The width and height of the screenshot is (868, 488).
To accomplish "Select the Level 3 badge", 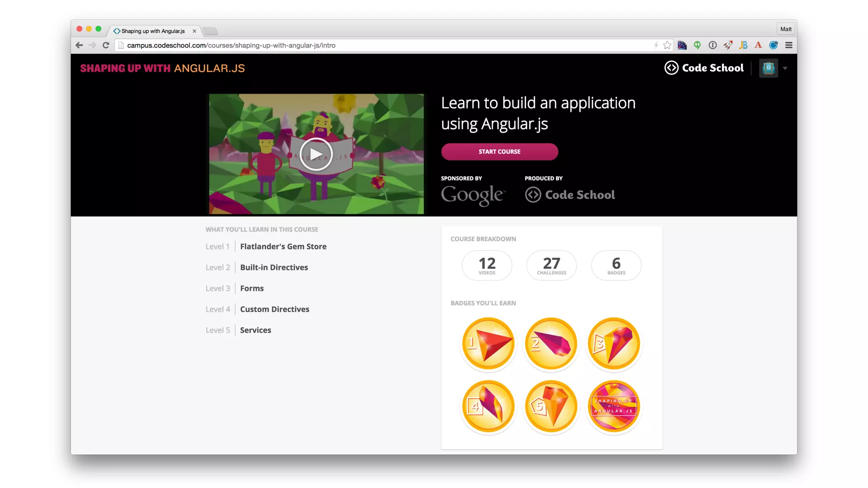I will pos(614,344).
